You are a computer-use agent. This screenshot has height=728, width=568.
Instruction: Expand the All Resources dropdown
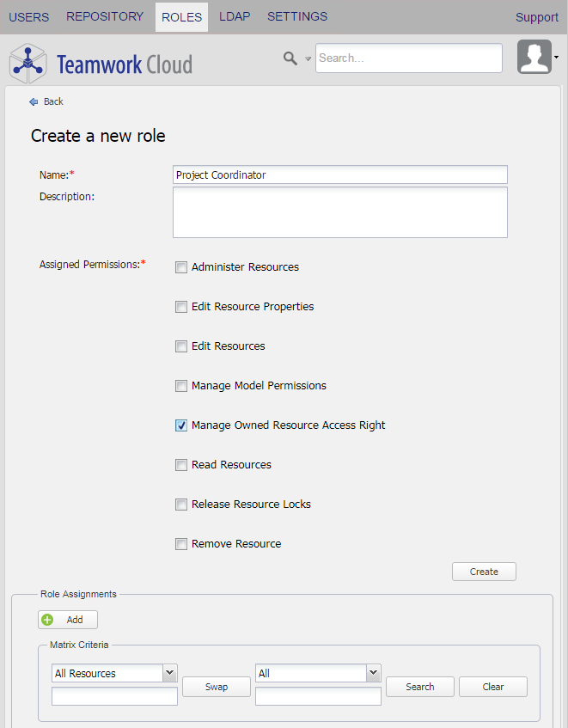click(x=169, y=673)
